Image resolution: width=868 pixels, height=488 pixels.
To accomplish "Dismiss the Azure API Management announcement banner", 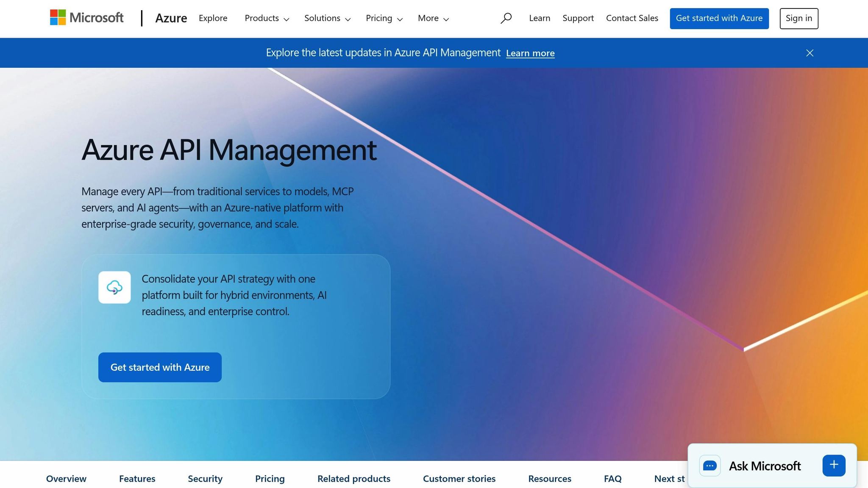I will pyautogui.click(x=810, y=53).
